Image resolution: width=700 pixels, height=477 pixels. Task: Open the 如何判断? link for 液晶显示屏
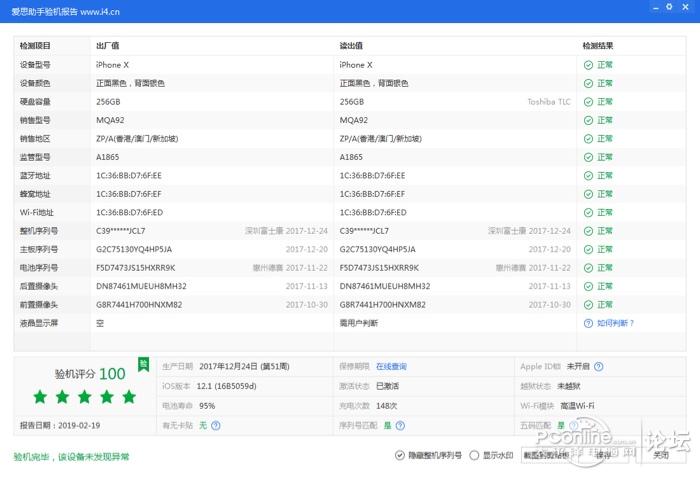point(615,323)
